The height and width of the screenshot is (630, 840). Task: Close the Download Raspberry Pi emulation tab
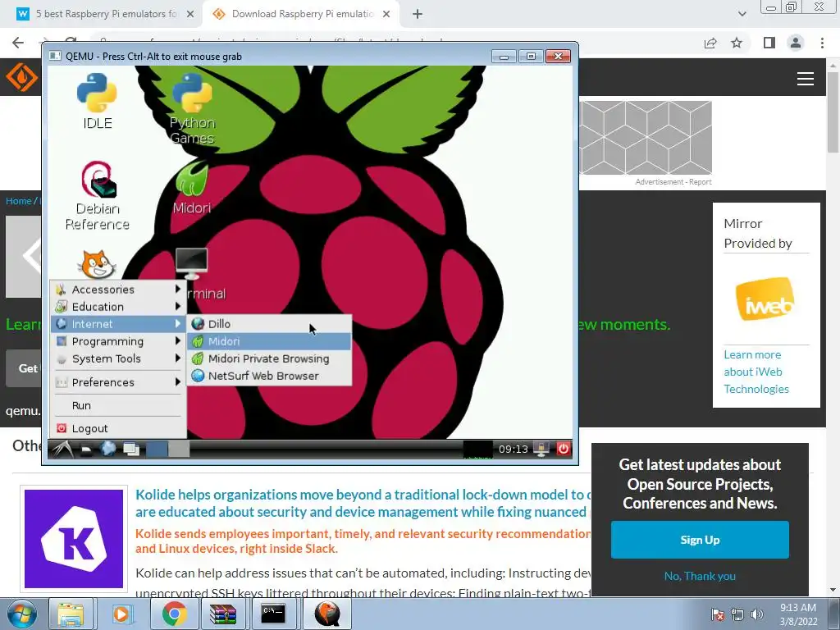(x=386, y=14)
